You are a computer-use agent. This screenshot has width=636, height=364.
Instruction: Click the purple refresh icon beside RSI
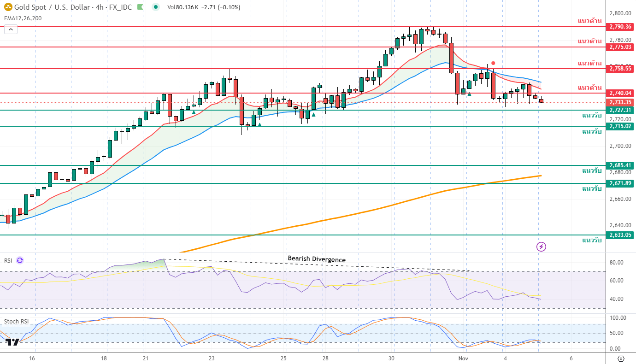coord(19,260)
